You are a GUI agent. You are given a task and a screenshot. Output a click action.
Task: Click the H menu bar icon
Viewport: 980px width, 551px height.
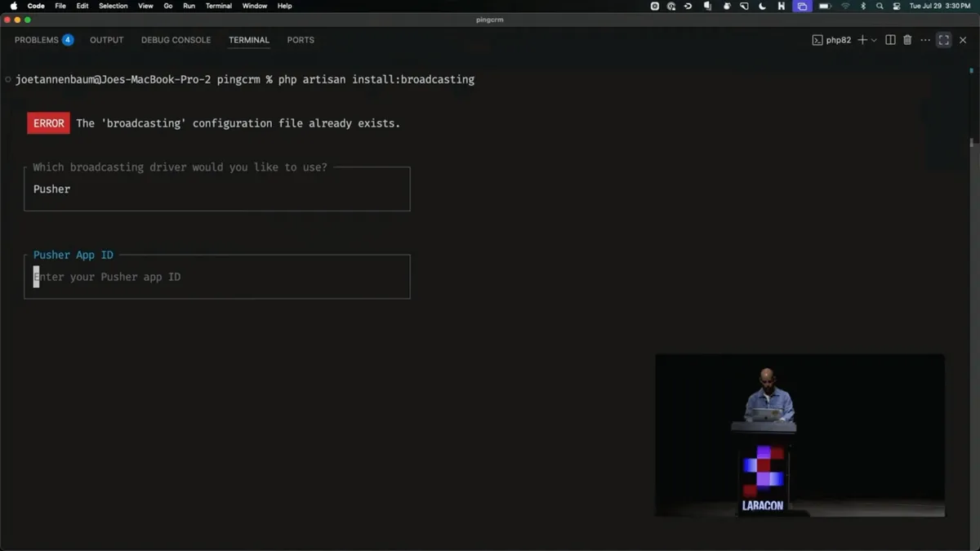pyautogui.click(x=782, y=6)
